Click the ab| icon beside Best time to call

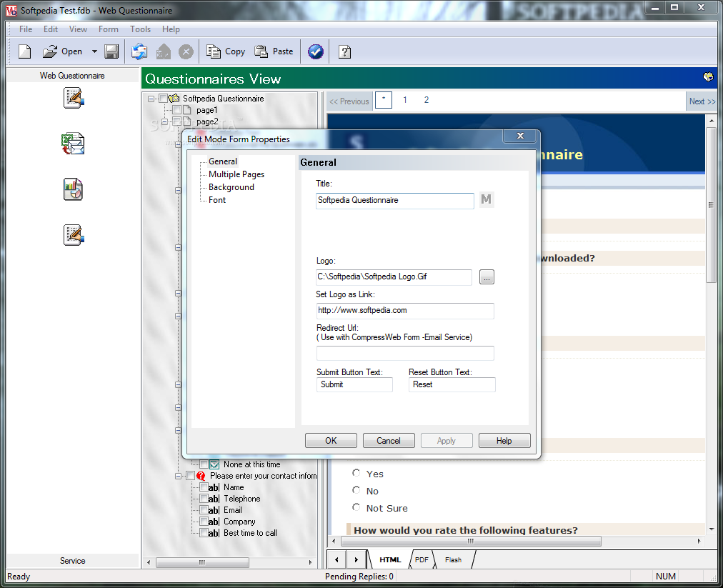coord(214,533)
